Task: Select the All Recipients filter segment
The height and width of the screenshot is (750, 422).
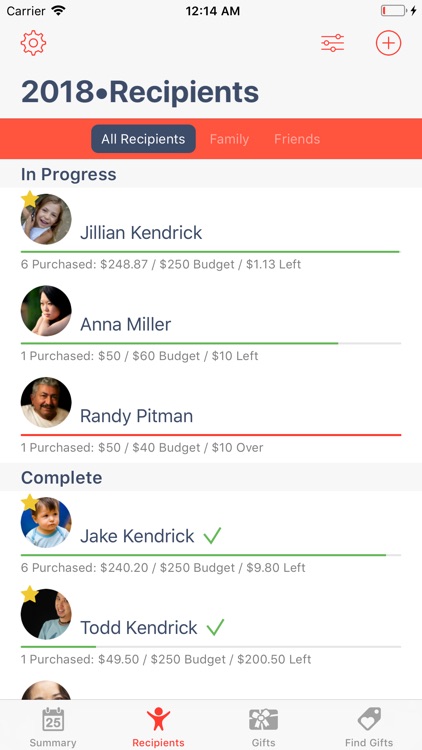Action: tap(143, 139)
